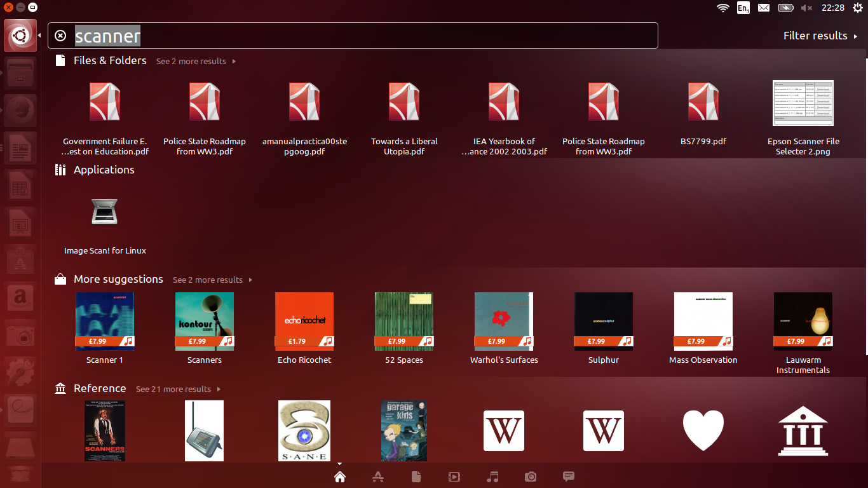This screenshot has height=488, width=868.
Task: Open the SANE reference result
Action: 304,431
